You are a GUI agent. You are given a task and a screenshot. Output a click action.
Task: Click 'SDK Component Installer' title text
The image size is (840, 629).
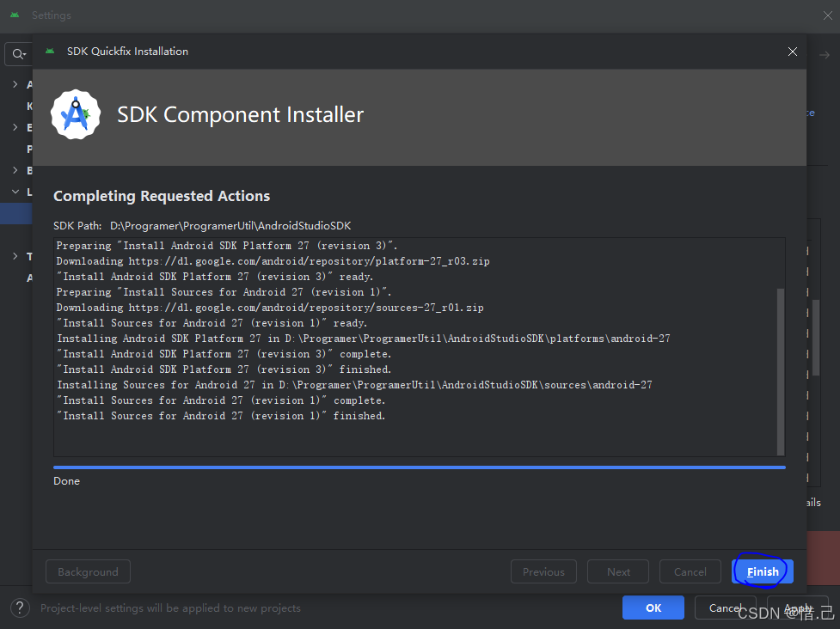pos(241,114)
